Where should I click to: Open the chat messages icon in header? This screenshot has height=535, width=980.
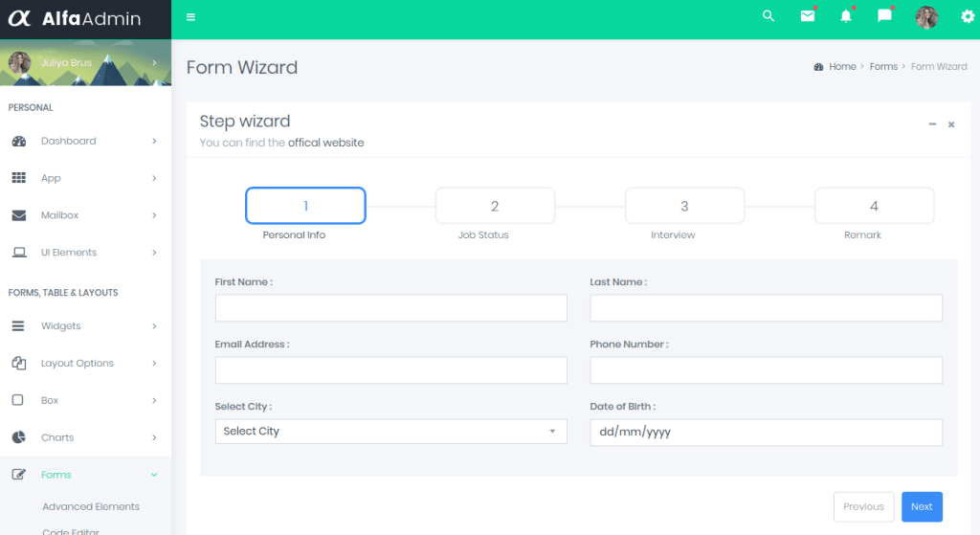pos(885,16)
